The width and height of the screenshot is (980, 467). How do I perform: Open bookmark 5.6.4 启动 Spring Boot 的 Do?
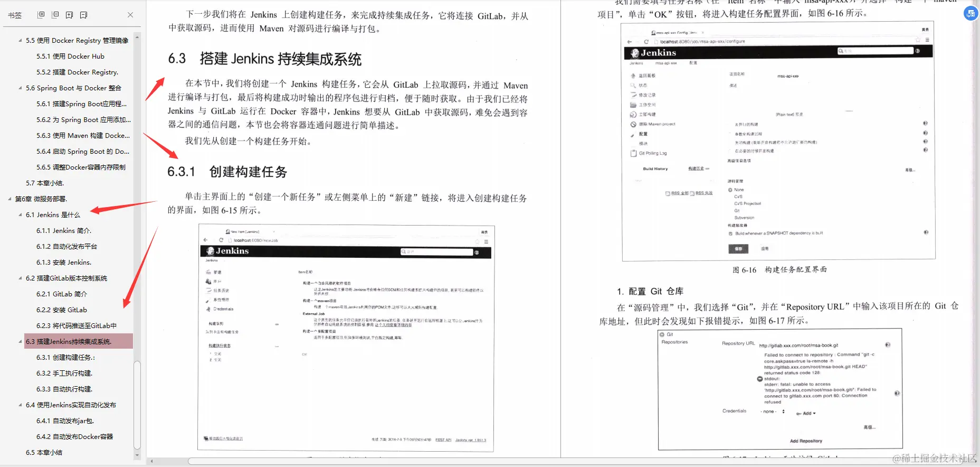point(83,152)
